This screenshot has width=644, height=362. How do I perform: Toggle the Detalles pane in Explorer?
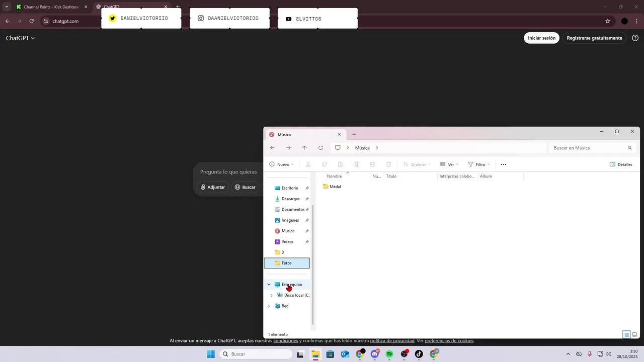point(621,164)
